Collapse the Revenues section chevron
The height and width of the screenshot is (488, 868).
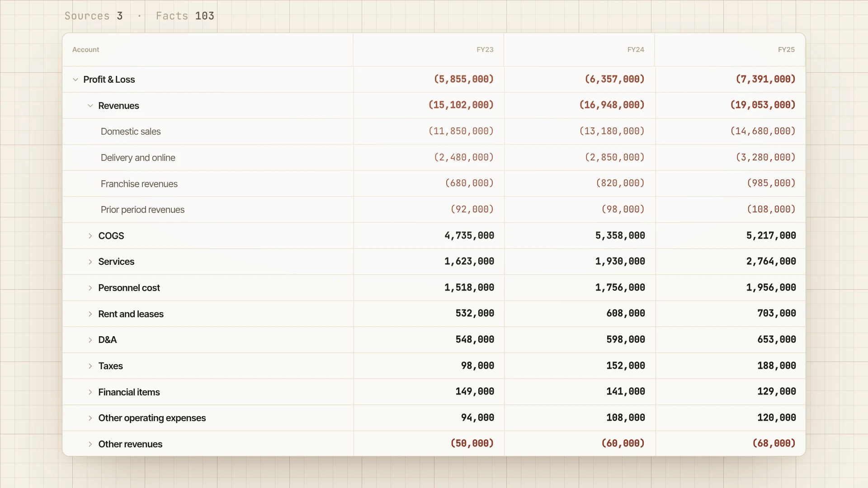(x=90, y=106)
